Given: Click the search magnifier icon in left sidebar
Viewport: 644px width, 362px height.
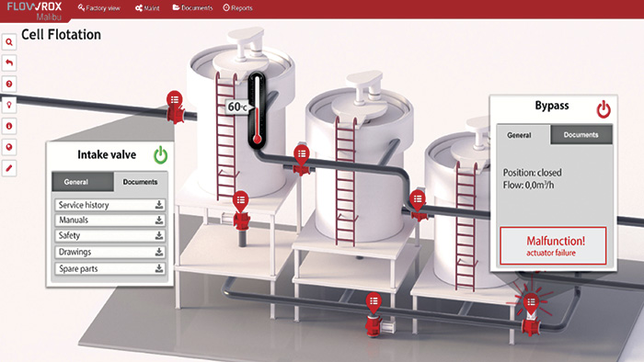Looking at the screenshot, I should (x=9, y=42).
